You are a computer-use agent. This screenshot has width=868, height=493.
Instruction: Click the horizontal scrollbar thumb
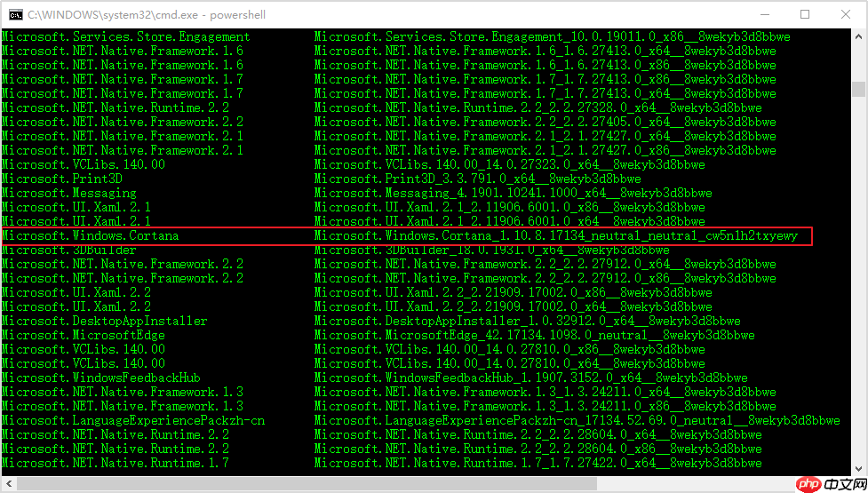pyautogui.click(x=306, y=484)
